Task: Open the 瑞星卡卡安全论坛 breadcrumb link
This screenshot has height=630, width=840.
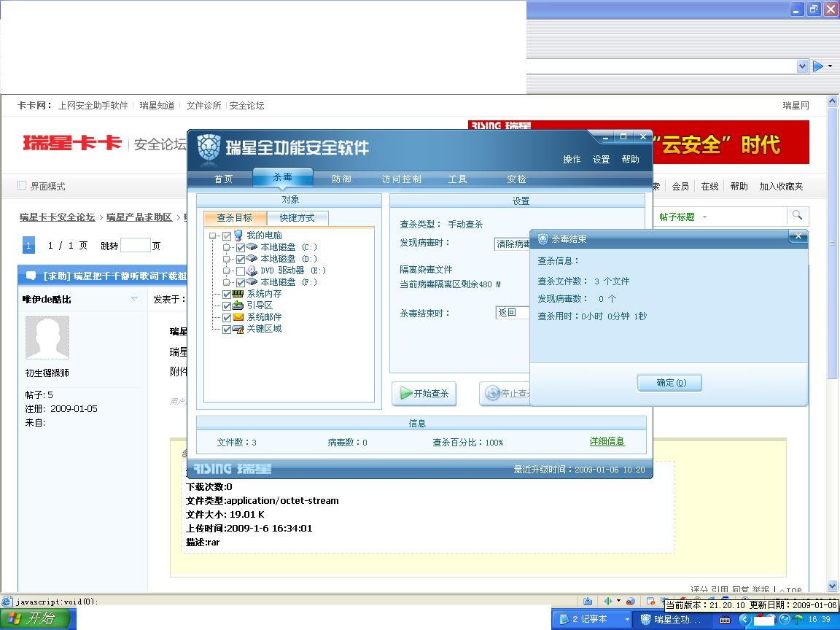Action: click(58, 217)
